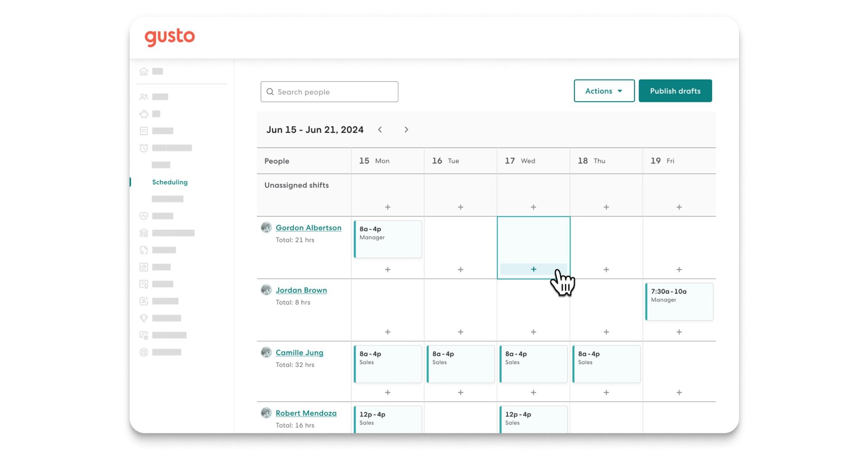The height and width of the screenshot is (454, 868).
Task: Open the Home sidebar icon
Action: click(x=144, y=71)
